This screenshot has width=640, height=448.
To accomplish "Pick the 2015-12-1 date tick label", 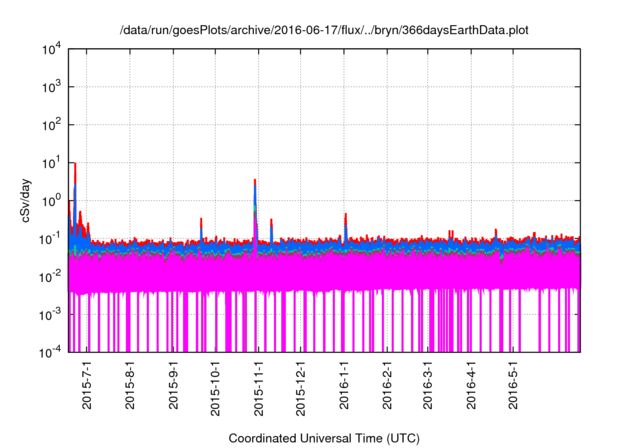I will tap(301, 388).
